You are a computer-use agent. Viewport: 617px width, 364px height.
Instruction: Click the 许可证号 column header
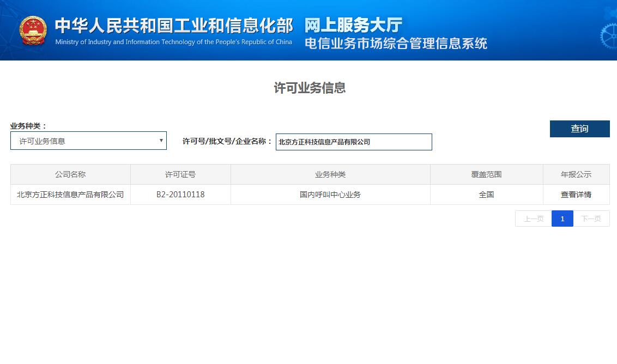click(x=180, y=174)
